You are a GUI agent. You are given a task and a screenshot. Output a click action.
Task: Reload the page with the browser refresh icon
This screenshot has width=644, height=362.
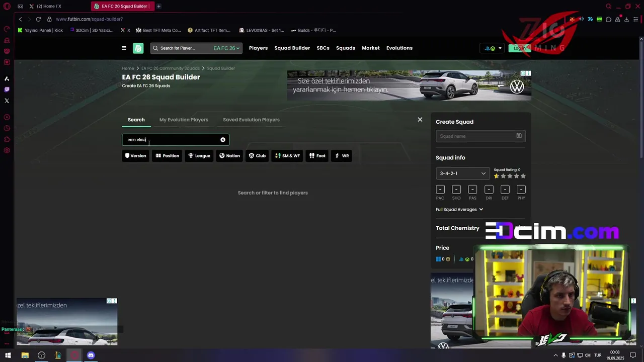point(38,19)
